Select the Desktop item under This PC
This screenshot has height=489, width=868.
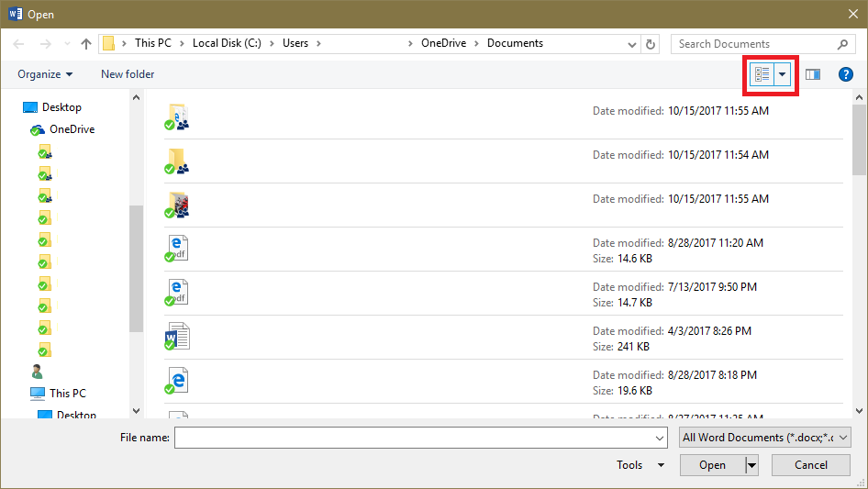pyautogui.click(x=67, y=415)
